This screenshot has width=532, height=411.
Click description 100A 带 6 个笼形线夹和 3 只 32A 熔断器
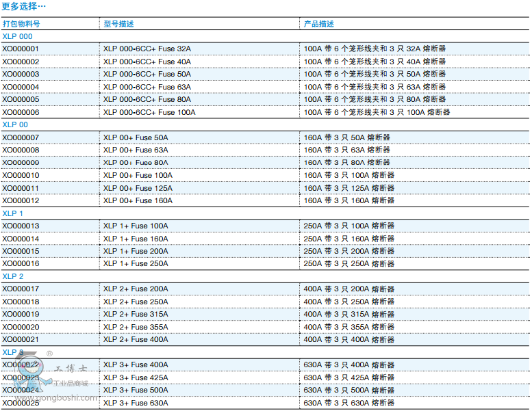click(x=375, y=49)
